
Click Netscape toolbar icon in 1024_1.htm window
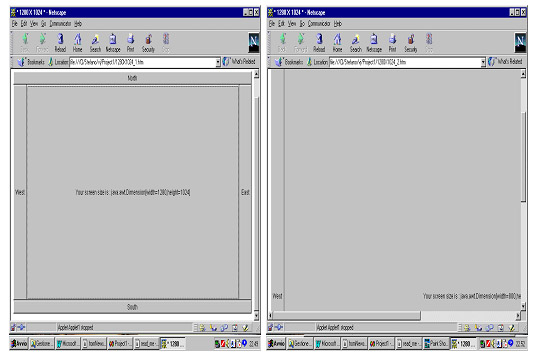click(113, 42)
